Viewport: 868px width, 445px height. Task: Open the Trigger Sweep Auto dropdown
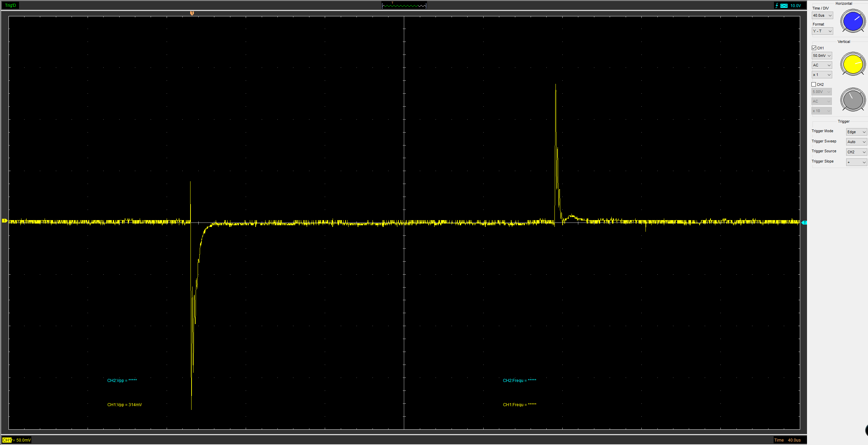(x=856, y=142)
